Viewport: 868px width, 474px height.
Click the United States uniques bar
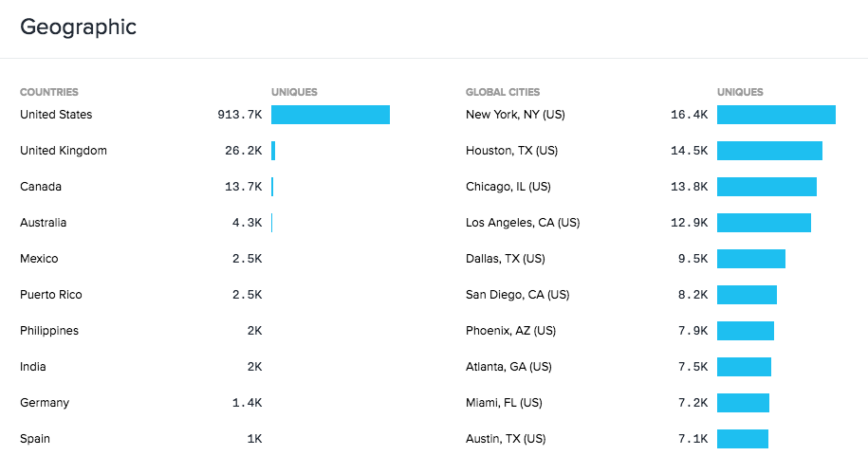click(x=330, y=115)
